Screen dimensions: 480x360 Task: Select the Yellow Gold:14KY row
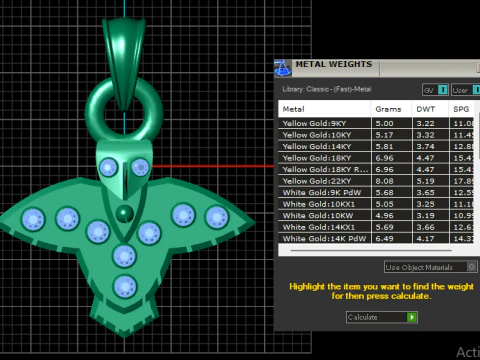click(376, 146)
